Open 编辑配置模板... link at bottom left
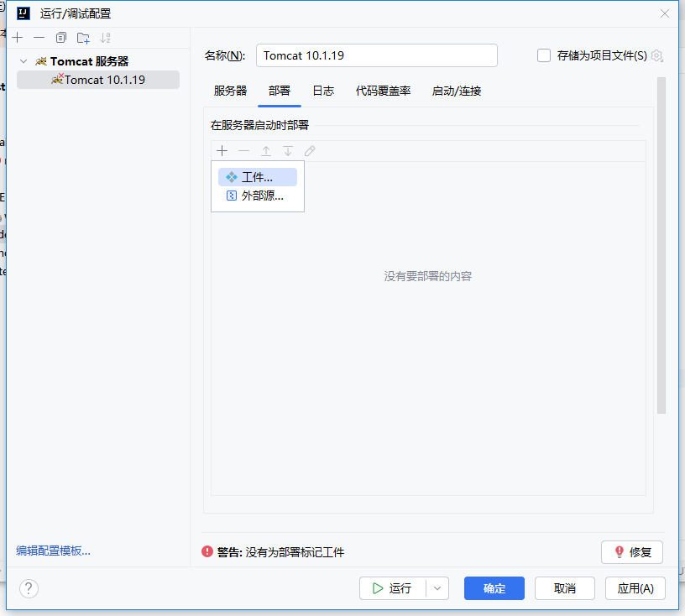Viewport: 685px width, 616px height. tap(52, 550)
